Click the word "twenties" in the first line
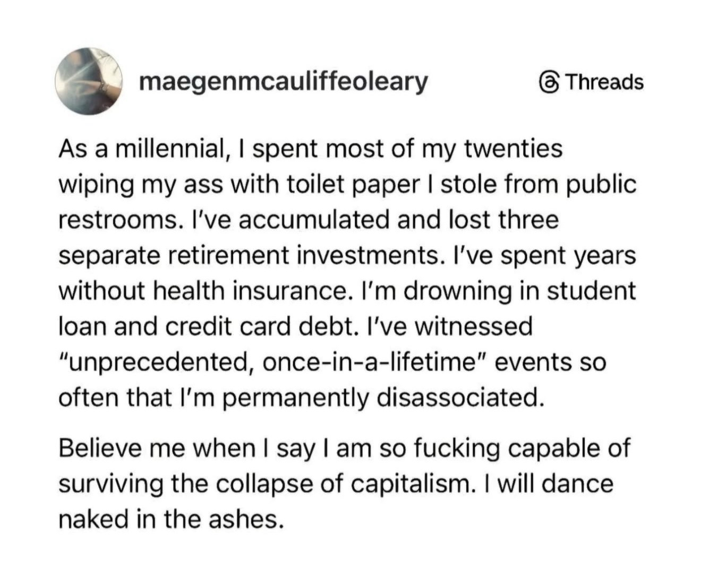Viewport: 701px width, 588px height. tap(514, 149)
